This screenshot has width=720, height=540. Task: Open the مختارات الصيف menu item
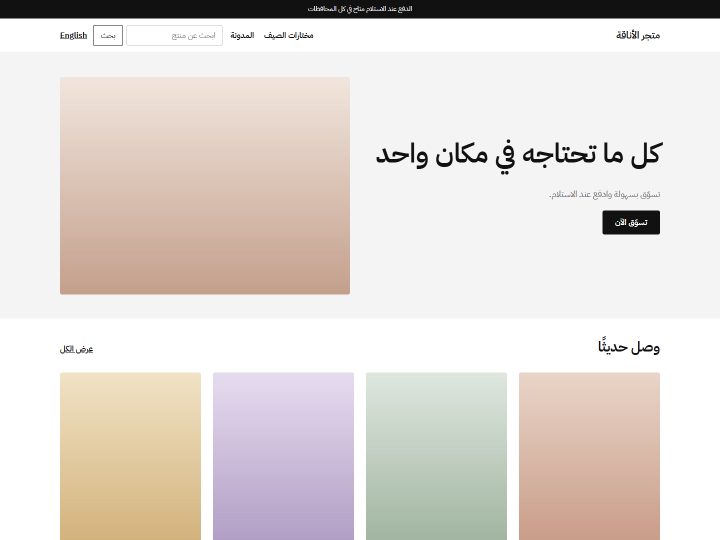(288, 35)
